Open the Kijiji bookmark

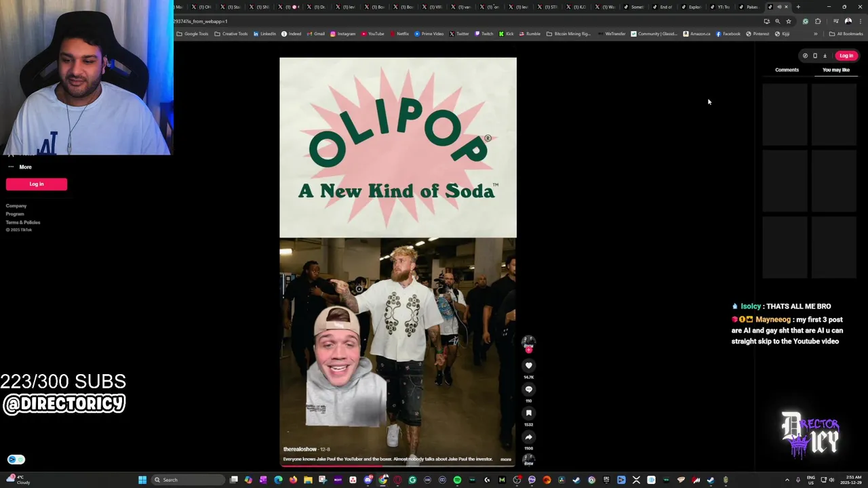(x=782, y=34)
